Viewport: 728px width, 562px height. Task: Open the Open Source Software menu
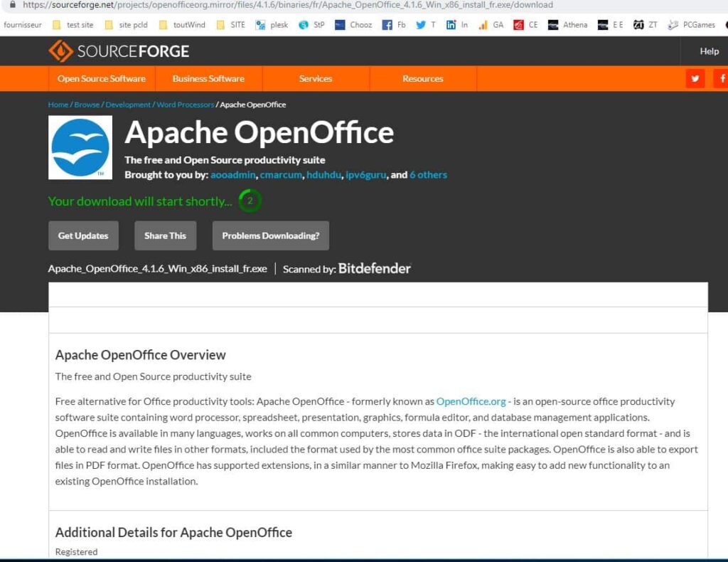tap(101, 78)
